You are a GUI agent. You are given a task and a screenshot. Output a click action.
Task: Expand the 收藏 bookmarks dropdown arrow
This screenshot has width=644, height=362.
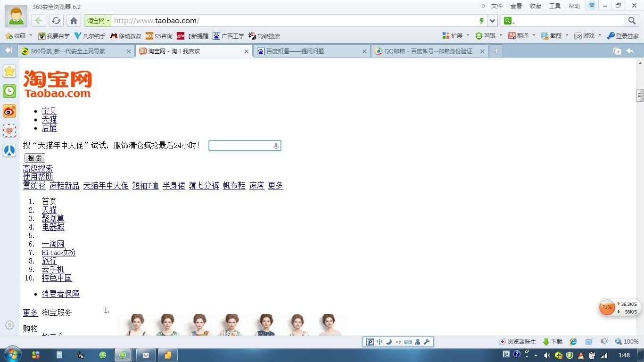(31, 35)
